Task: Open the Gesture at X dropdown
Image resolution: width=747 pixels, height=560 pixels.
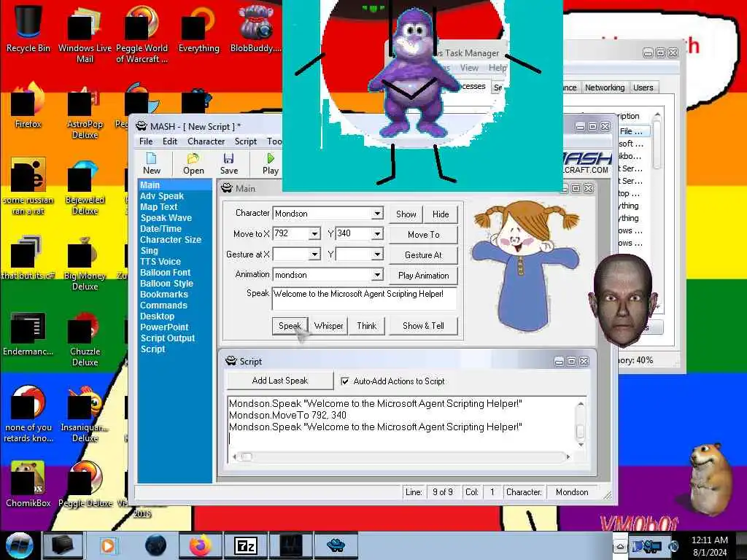Action: [x=314, y=254]
